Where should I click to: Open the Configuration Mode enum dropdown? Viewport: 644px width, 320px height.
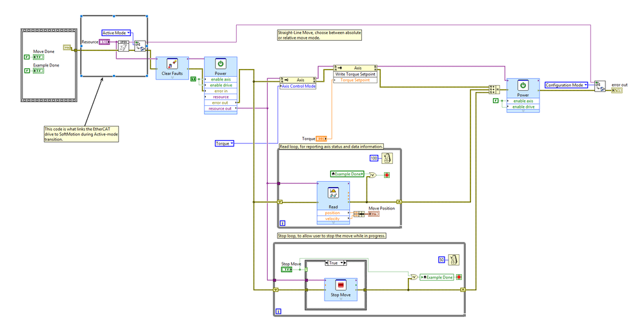click(566, 85)
